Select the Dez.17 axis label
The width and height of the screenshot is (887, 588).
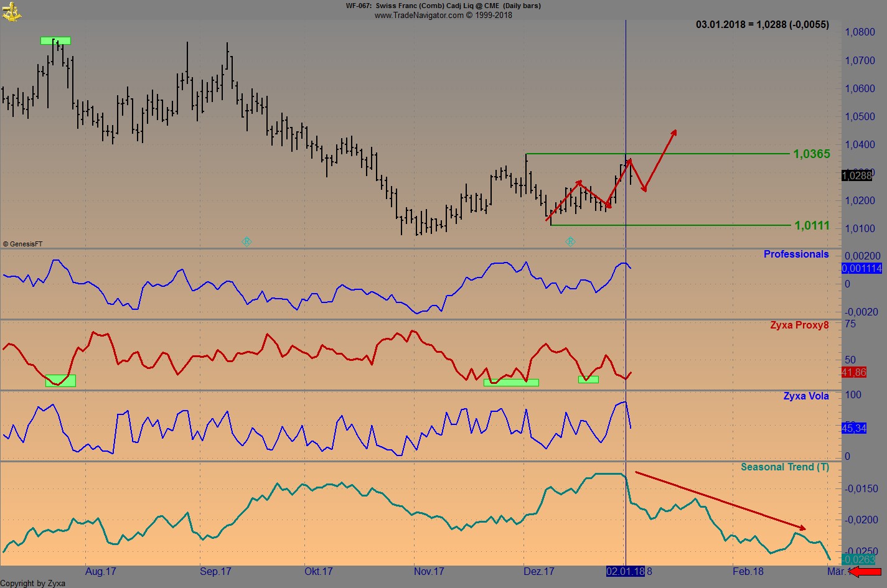[537, 571]
